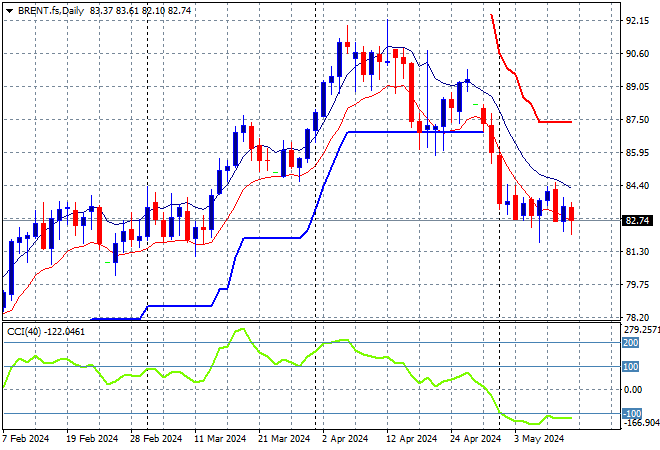Viewport: 660px width, 450px height.
Task: Select the BRENT.fs,Daily chart title text
Action: (x=51, y=11)
